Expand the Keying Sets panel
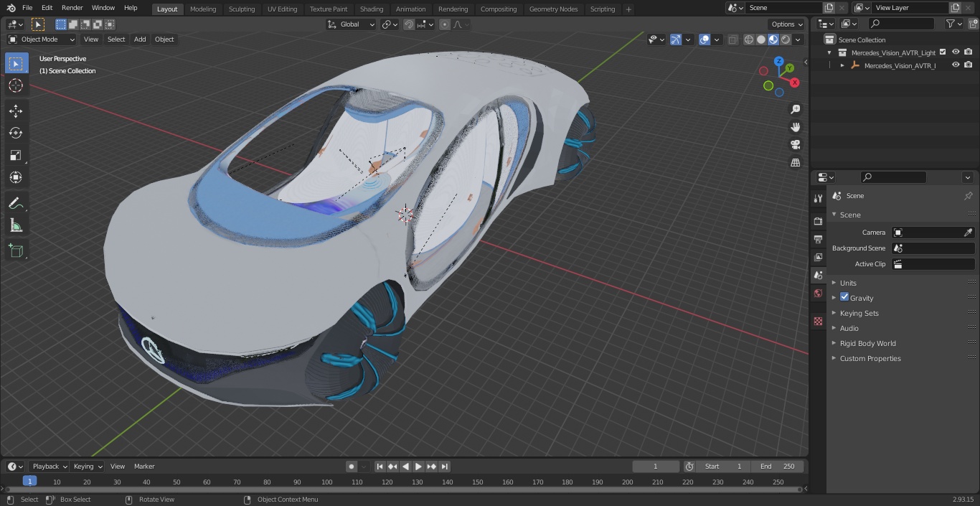This screenshot has height=506, width=980. [859, 313]
